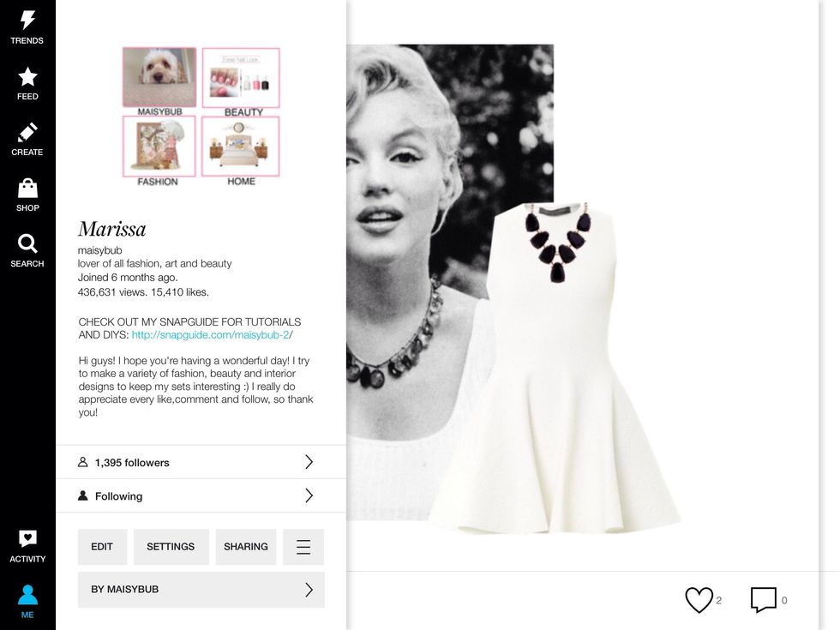The height and width of the screenshot is (630, 840).
Task: Expand the BY MAISYBUB section
Action: (201, 590)
